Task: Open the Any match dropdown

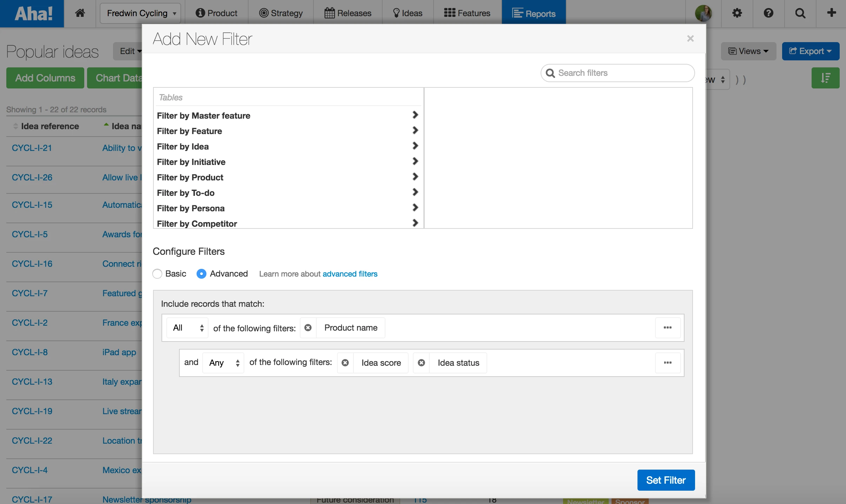Action: click(224, 363)
